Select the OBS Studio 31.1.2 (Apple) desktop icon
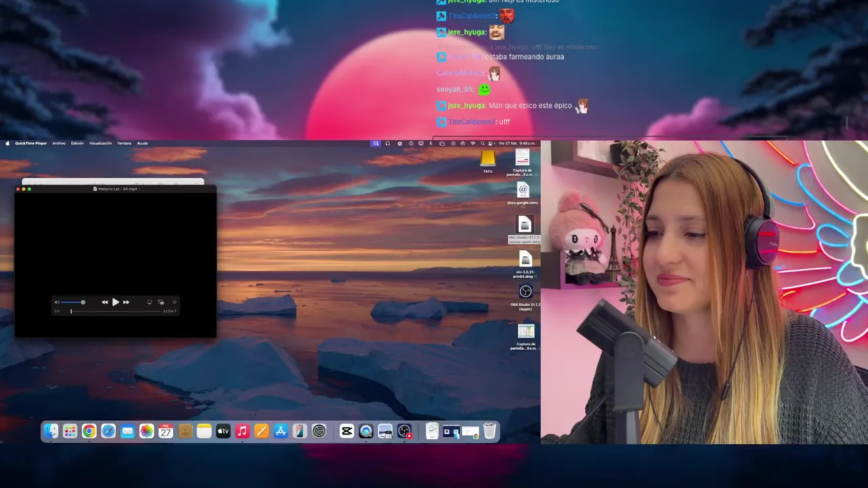Image resolution: width=868 pixels, height=488 pixels. tap(526, 297)
